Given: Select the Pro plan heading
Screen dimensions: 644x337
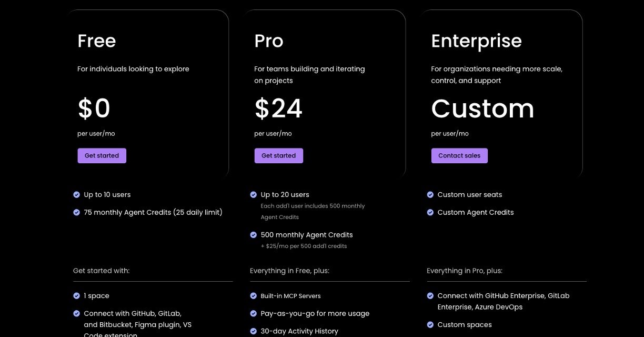Looking at the screenshot, I should coord(269,41).
